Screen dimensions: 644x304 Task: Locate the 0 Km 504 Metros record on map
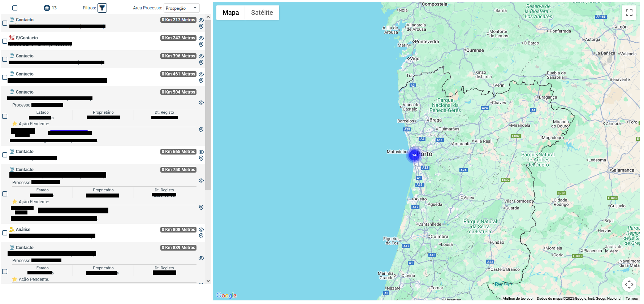click(201, 130)
